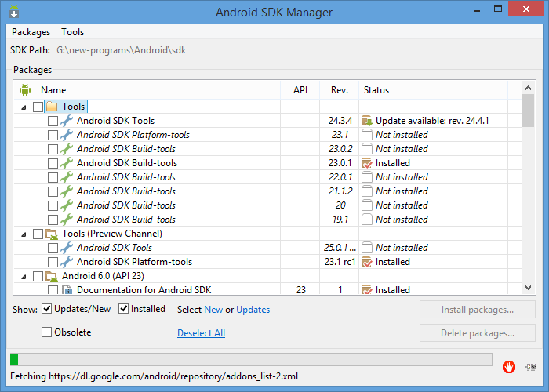Uncheck the Updates/New filter checkbox
549x392 pixels.
point(46,309)
